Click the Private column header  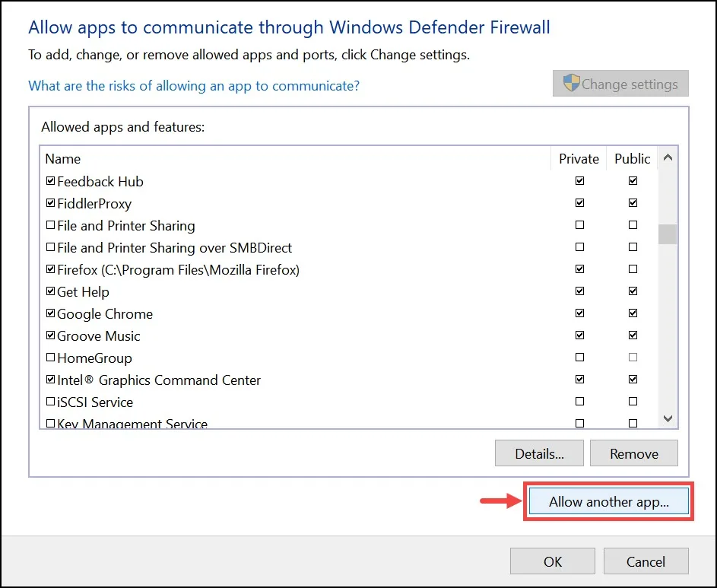[x=579, y=159]
